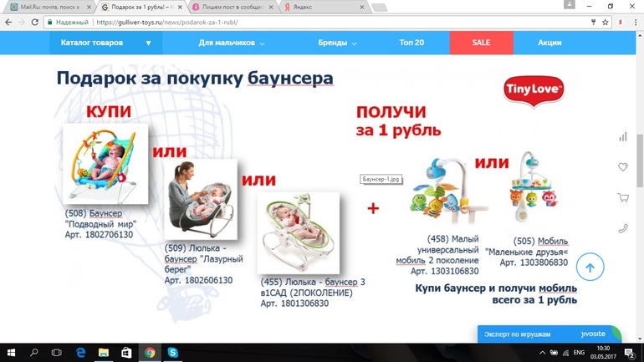Viewport: 644px width, 362px height.
Task: Expand the Каталог товаров dropdown
Action: [106, 43]
